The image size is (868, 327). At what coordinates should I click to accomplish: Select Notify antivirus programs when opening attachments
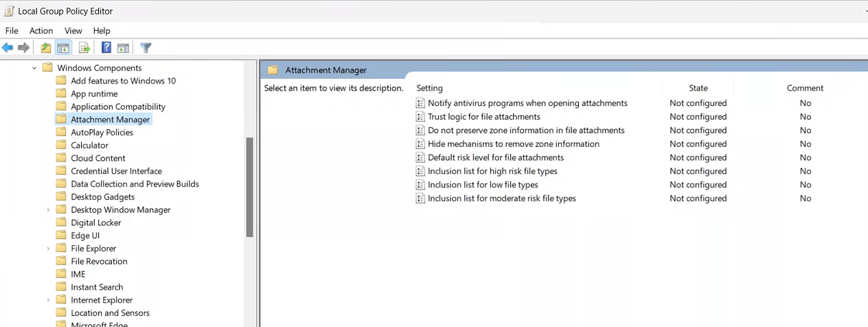coord(527,103)
